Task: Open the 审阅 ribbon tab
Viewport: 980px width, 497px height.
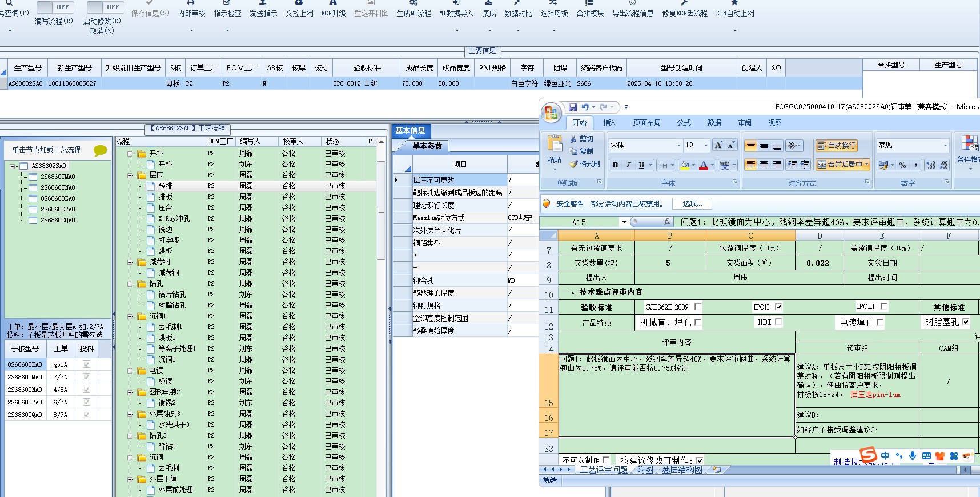Action: click(745, 123)
